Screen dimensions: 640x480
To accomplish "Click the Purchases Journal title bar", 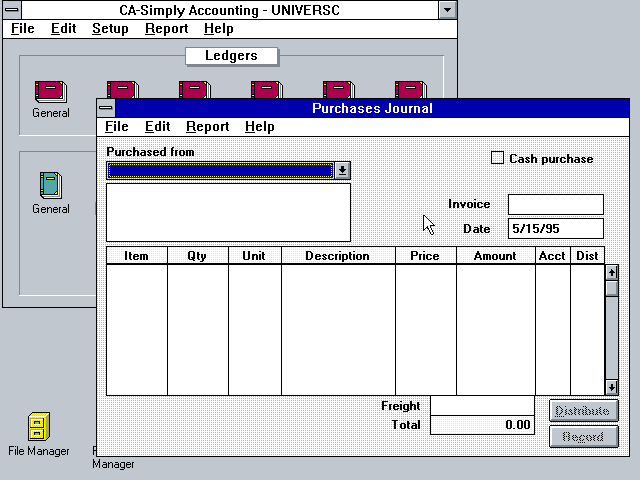I will tap(372, 108).
